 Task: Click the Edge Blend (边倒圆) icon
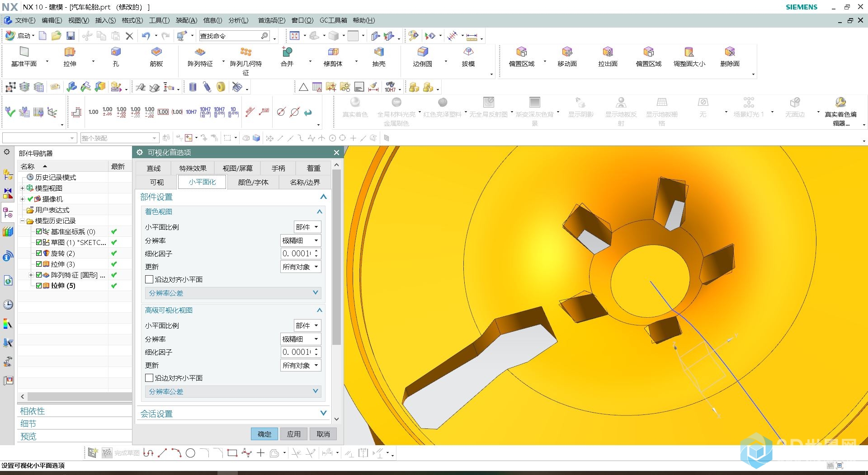423,52
